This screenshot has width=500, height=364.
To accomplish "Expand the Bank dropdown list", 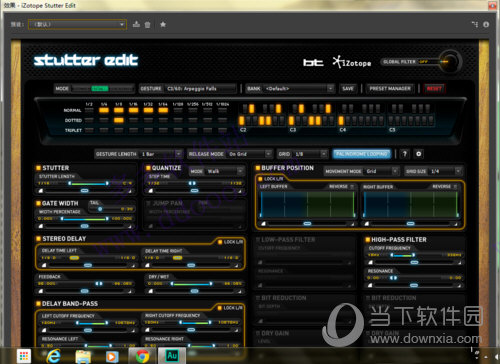I will [x=299, y=89].
